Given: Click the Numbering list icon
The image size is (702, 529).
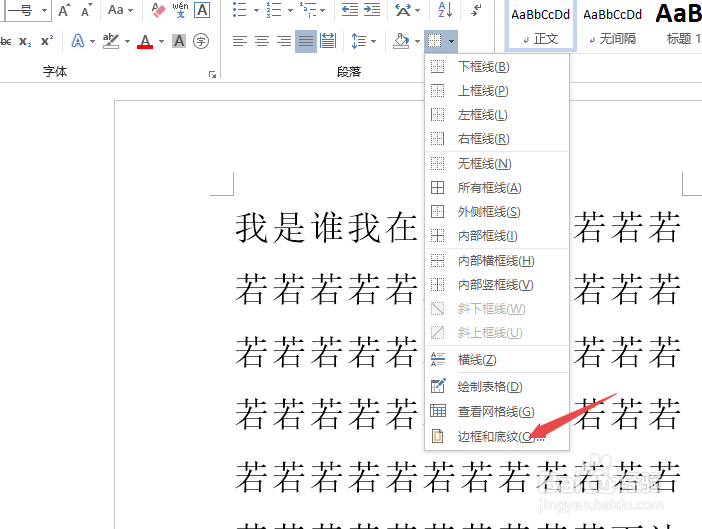Looking at the screenshot, I should [x=274, y=10].
